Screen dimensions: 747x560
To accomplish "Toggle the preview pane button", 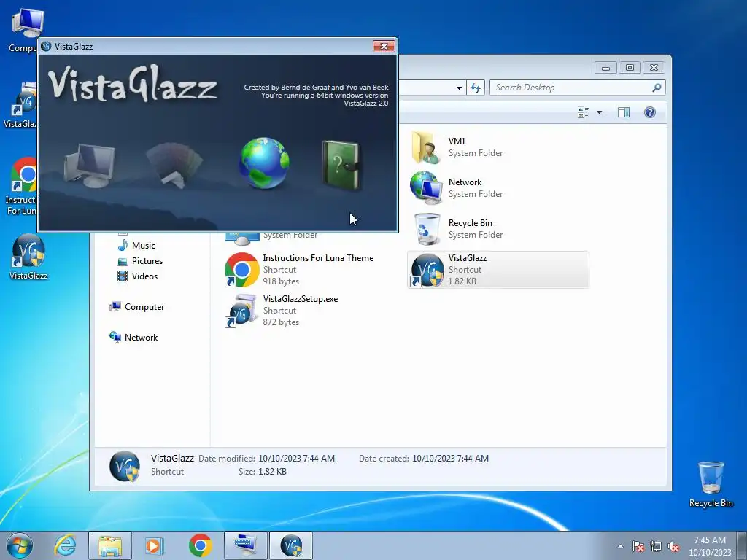I will click(624, 112).
